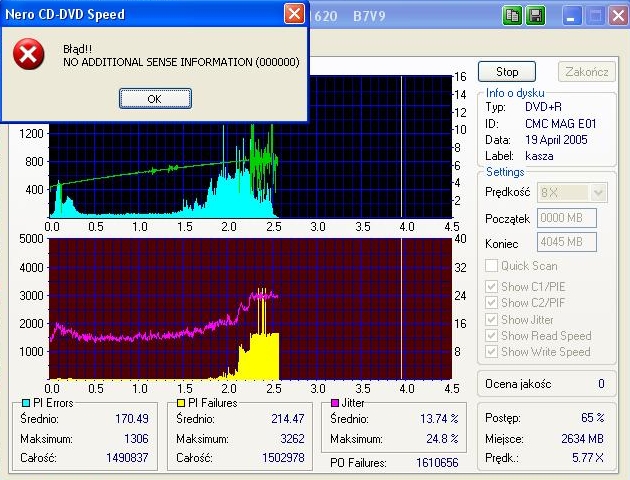Close the Nero CD-DVD Speed error dialog
Screen dimensions: 630x480
[x=294, y=14]
